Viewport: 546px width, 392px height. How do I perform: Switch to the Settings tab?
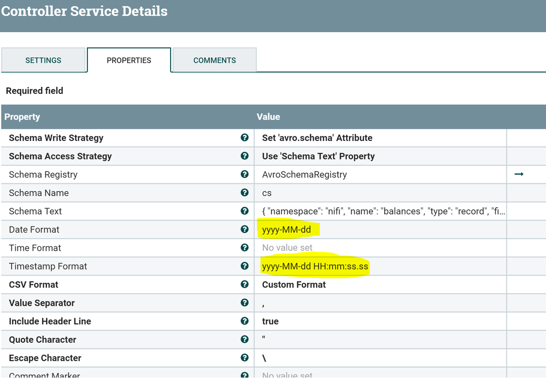(43, 60)
